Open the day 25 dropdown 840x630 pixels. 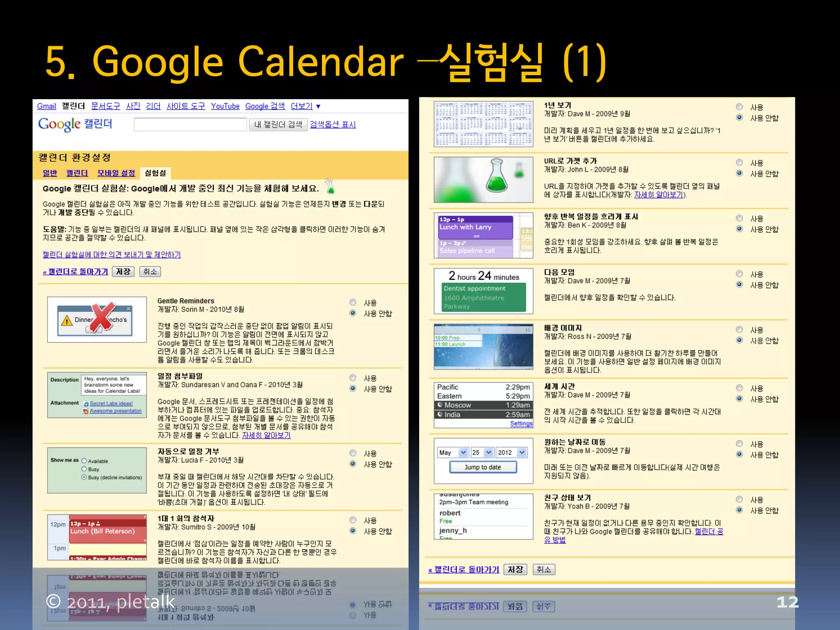point(482,452)
